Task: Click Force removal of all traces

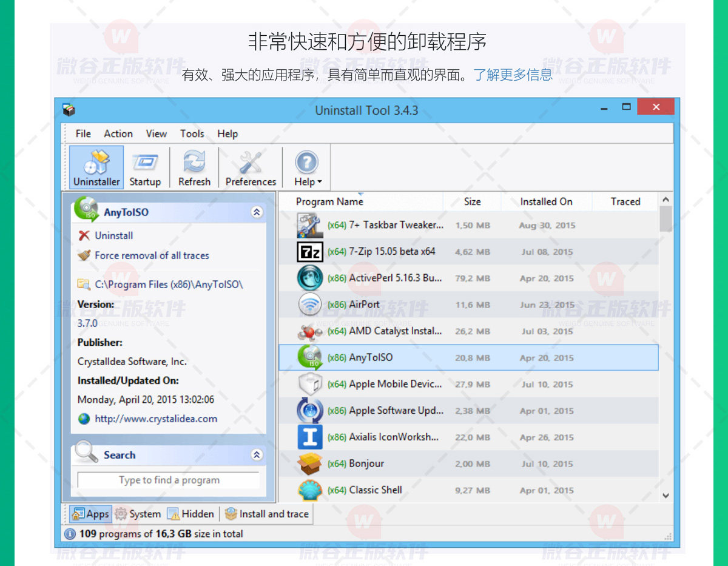Action: [152, 255]
